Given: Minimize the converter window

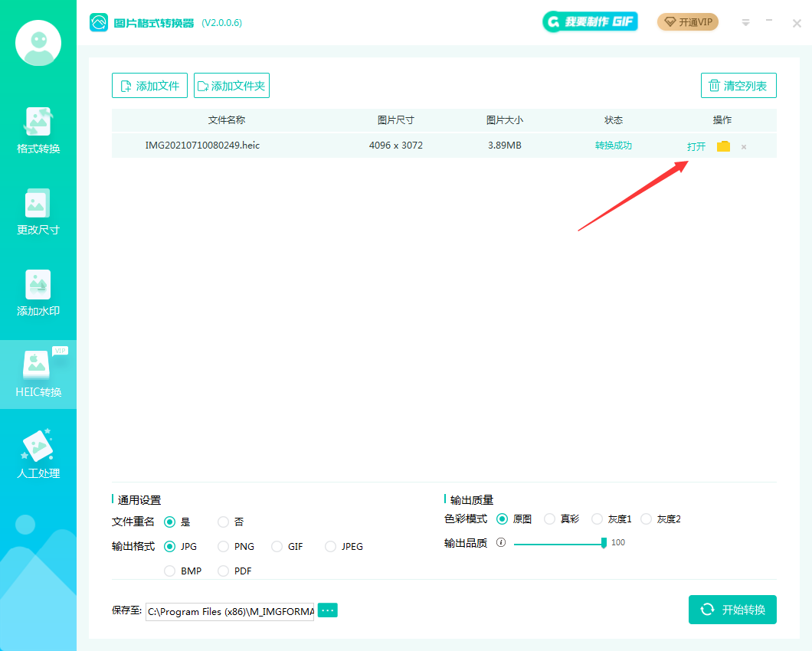Looking at the screenshot, I should click(769, 21).
